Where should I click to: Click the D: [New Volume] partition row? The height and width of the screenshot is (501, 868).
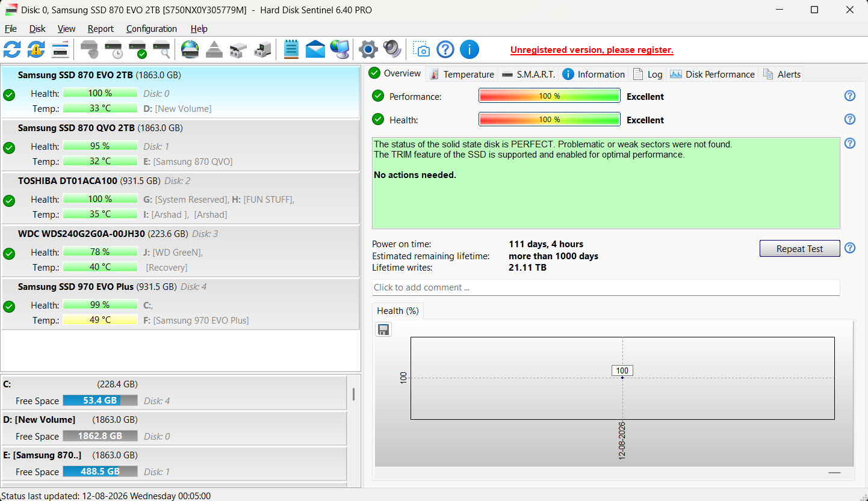(x=173, y=428)
